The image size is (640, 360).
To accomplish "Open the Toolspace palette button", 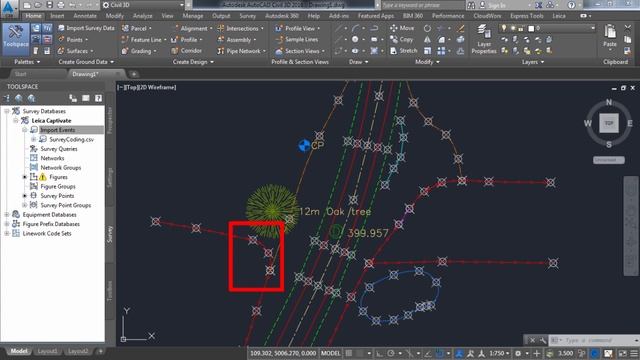I will [x=16, y=39].
